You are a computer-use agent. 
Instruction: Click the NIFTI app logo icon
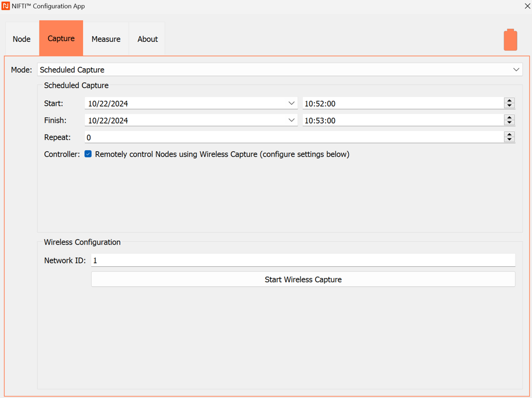pyautogui.click(x=6, y=6)
